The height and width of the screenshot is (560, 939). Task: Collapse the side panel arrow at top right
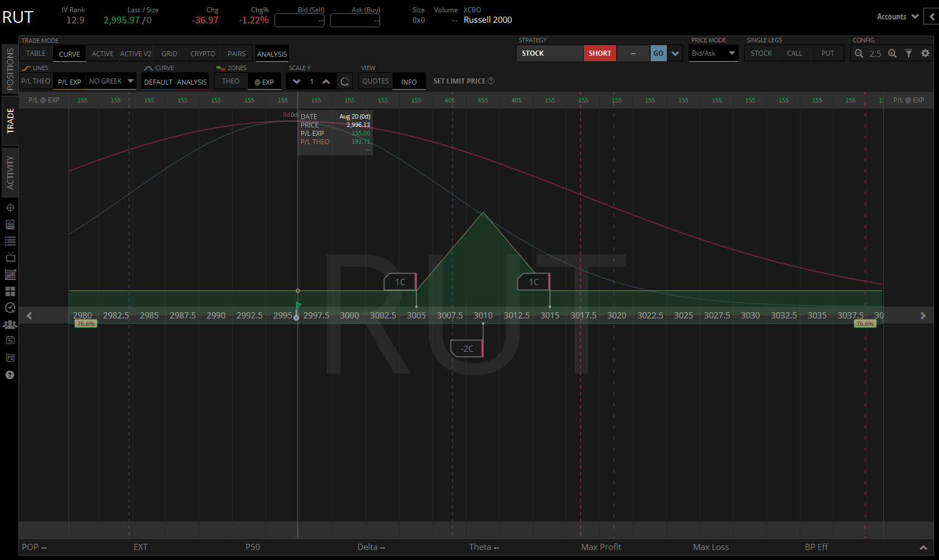[x=932, y=17]
